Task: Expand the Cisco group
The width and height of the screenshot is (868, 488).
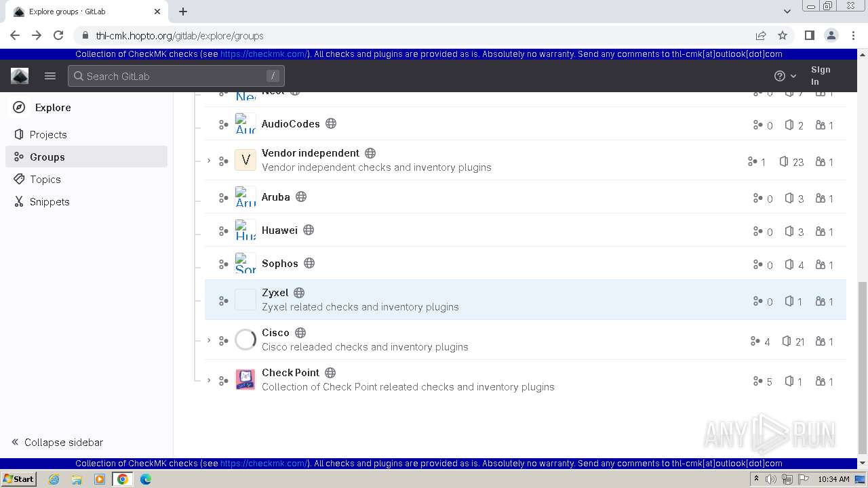Action: 209,340
